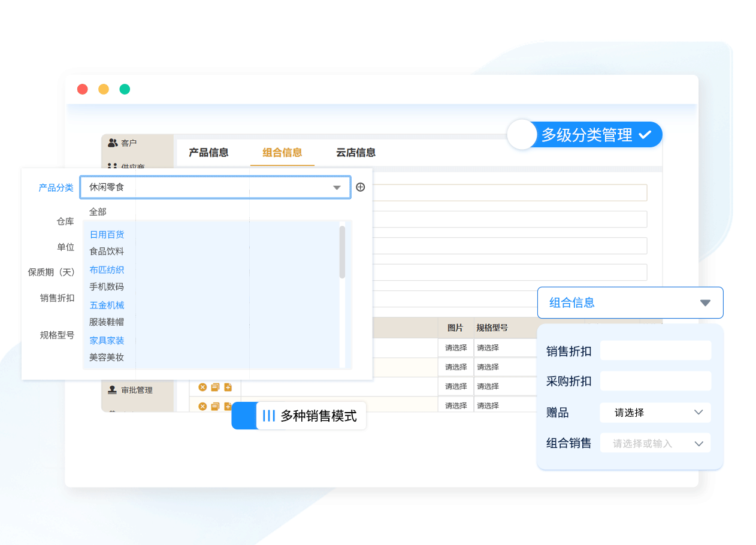The image size is (756, 545).
Task: Click add-row icon in third table row
Action: [x=228, y=387]
